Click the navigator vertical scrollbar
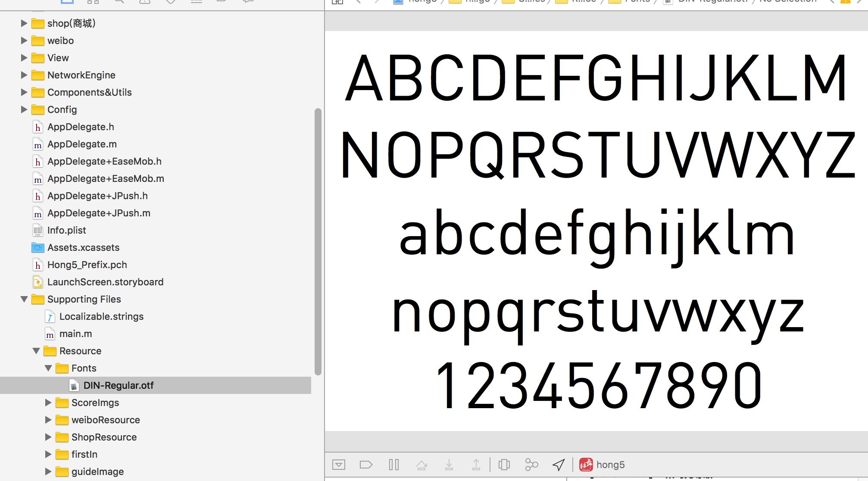Viewport: 868px width, 481px height. point(318,241)
